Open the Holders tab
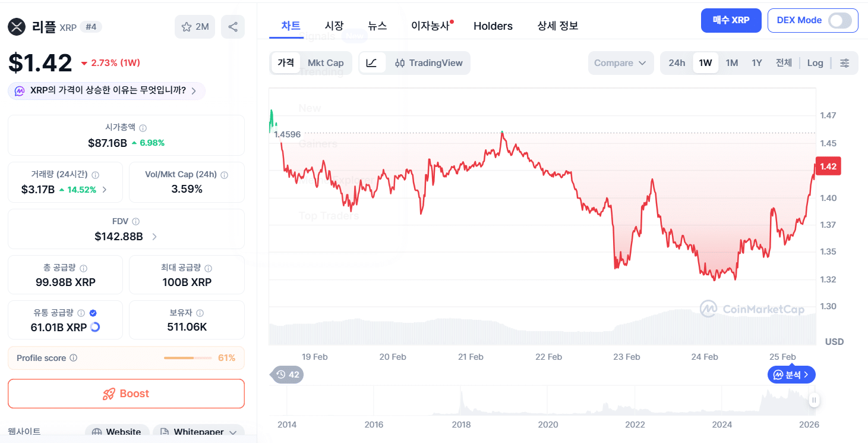Screen dimensions: 868x443 [x=493, y=26]
